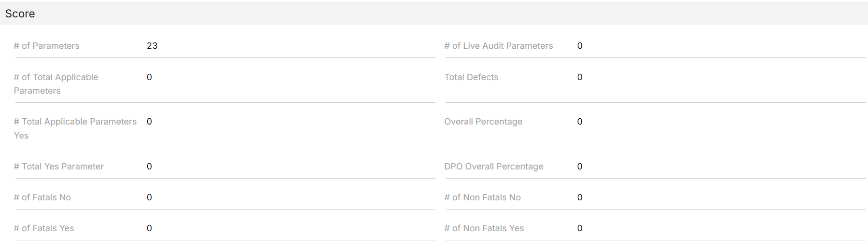
Task: Click the # of Fatals No value
Action: [149, 197]
